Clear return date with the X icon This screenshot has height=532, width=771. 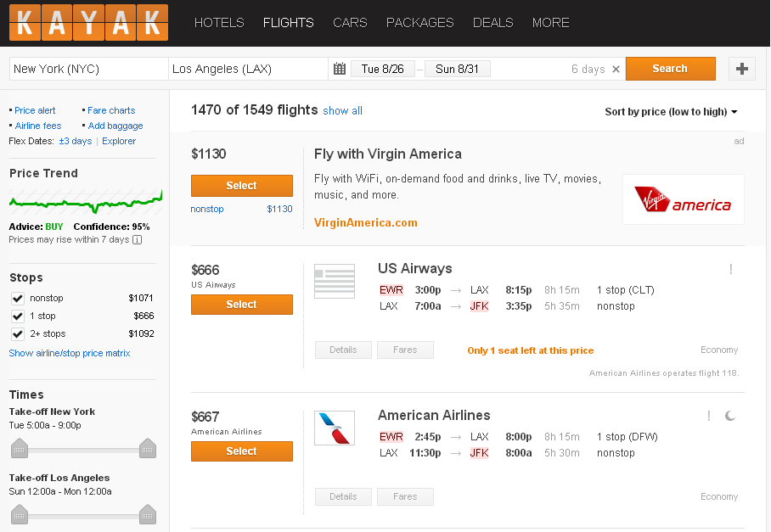pyautogui.click(x=616, y=70)
